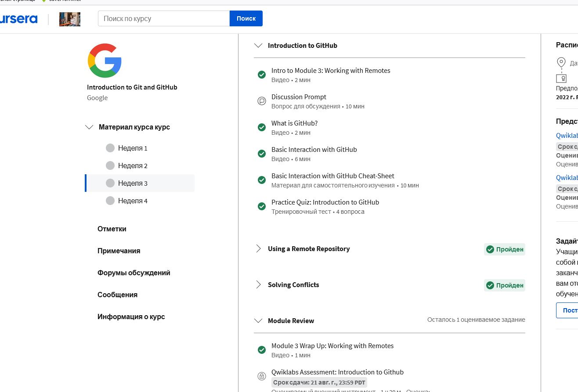578x392 pixels.
Task: Open Basic Interaction with GitHub video
Action: point(314,149)
